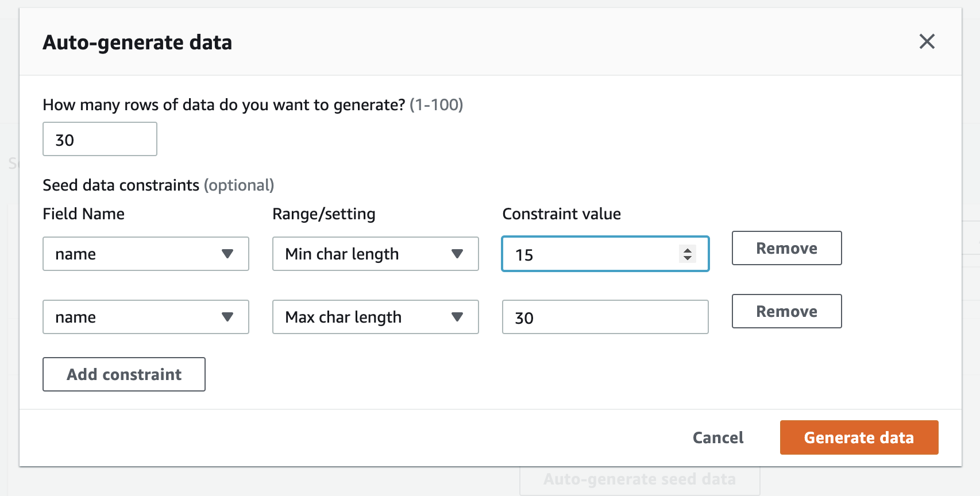The width and height of the screenshot is (980, 496).
Task: Cancel the data generation dialog
Action: click(x=717, y=437)
